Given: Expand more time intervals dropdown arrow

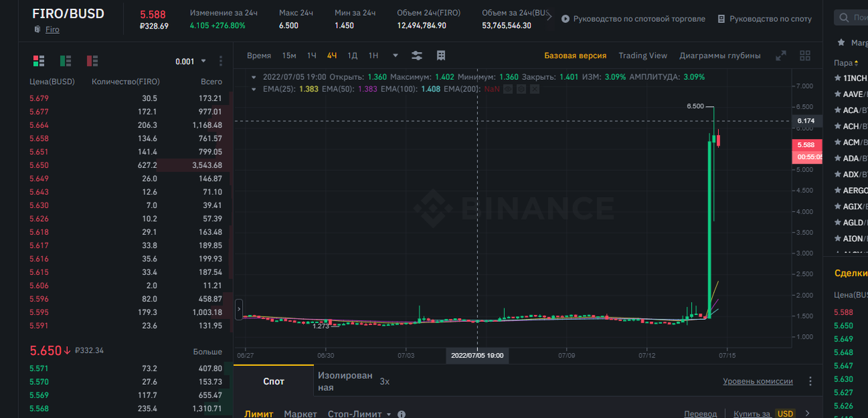Looking at the screenshot, I should (395, 56).
